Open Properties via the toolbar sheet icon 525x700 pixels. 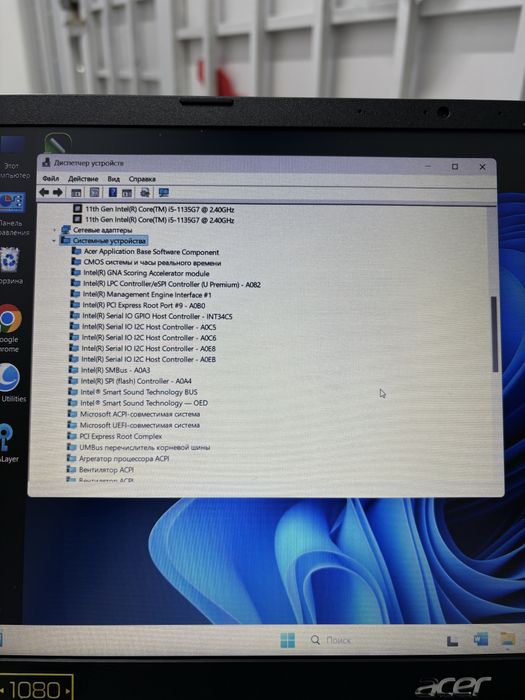94,192
